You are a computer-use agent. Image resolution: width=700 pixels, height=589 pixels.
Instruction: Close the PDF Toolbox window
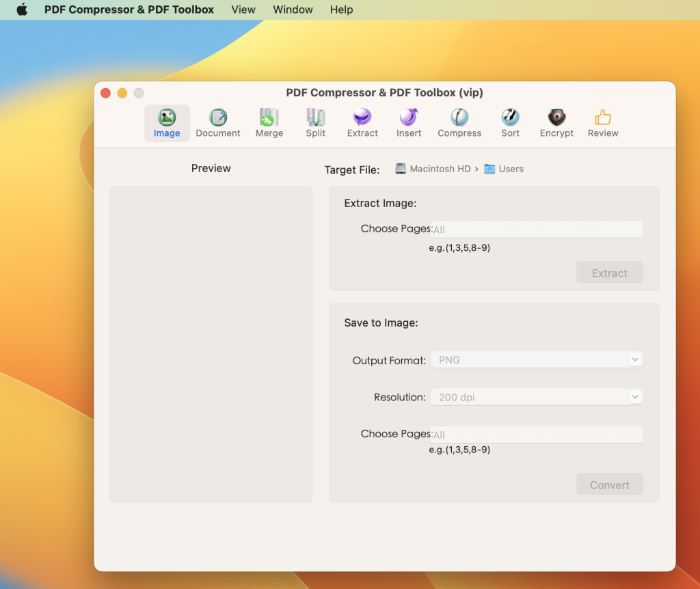point(106,93)
